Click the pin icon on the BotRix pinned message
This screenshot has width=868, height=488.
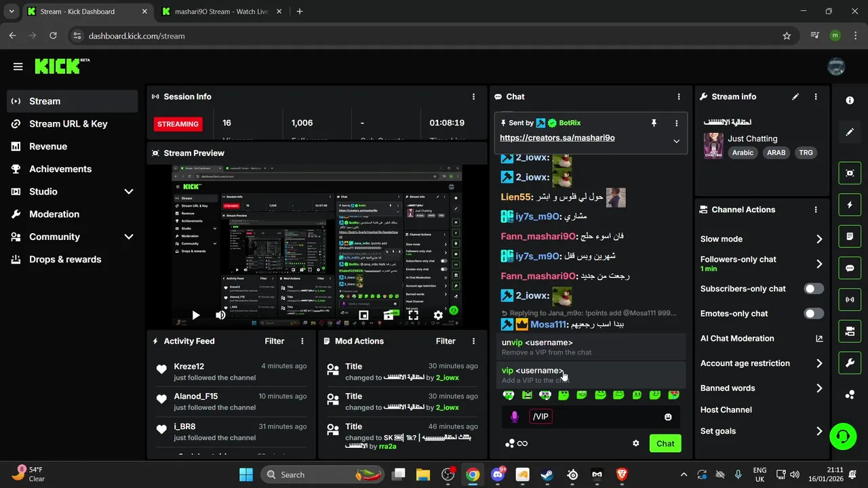[x=654, y=123]
